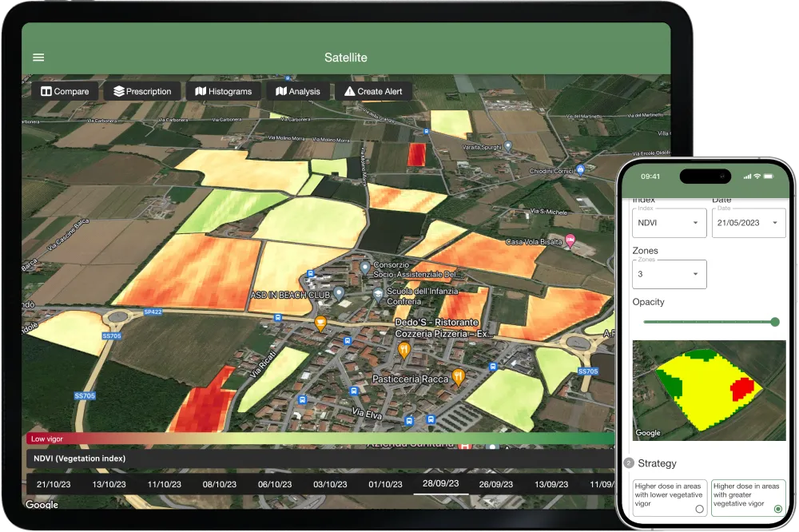Click the Scuola dell'Infanzia school marker

click(378, 294)
